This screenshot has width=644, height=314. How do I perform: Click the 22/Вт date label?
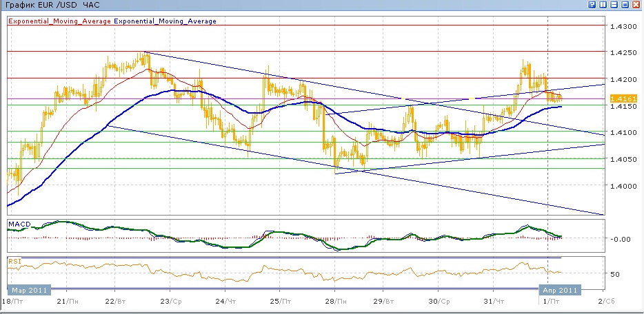pyautogui.click(x=115, y=302)
